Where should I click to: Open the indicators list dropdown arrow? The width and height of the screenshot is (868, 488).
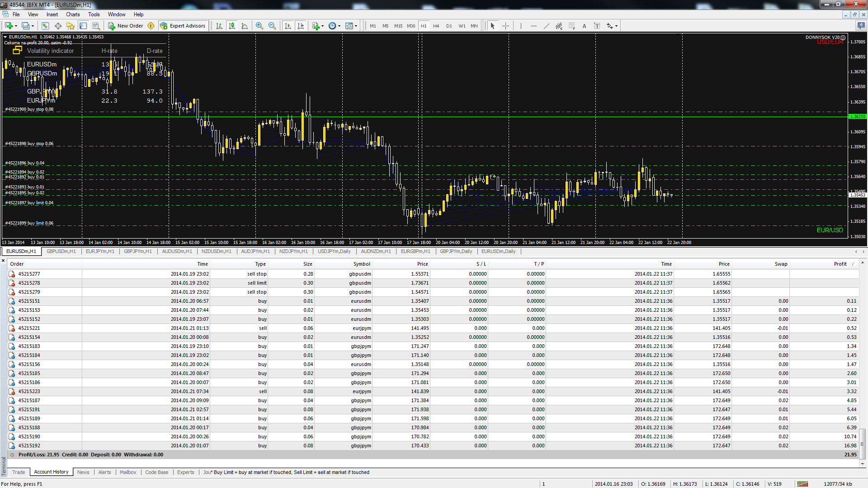tap(322, 26)
